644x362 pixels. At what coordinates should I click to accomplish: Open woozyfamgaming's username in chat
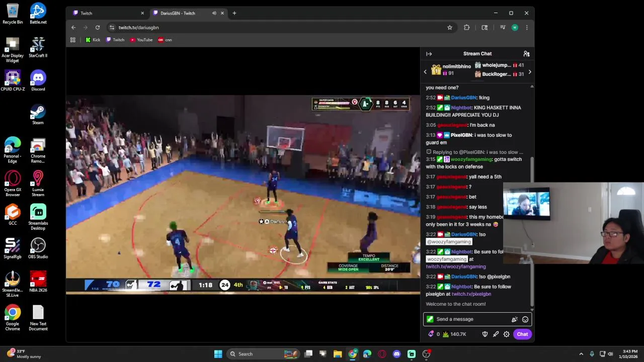tap(471, 159)
